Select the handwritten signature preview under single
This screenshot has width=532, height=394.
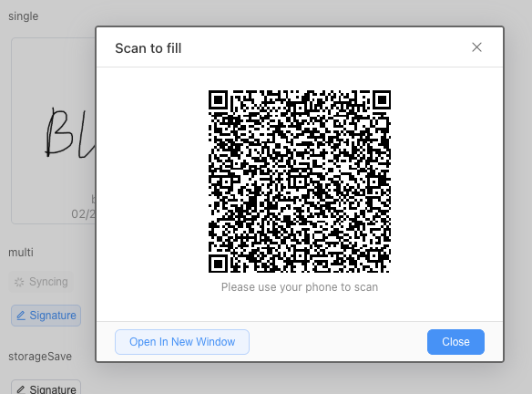coord(70,133)
